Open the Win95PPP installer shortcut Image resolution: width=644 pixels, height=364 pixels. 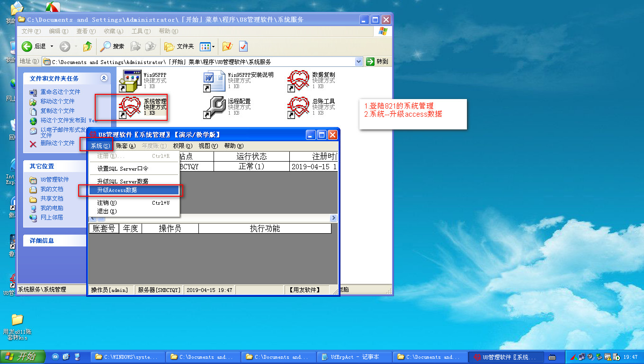pos(130,81)
